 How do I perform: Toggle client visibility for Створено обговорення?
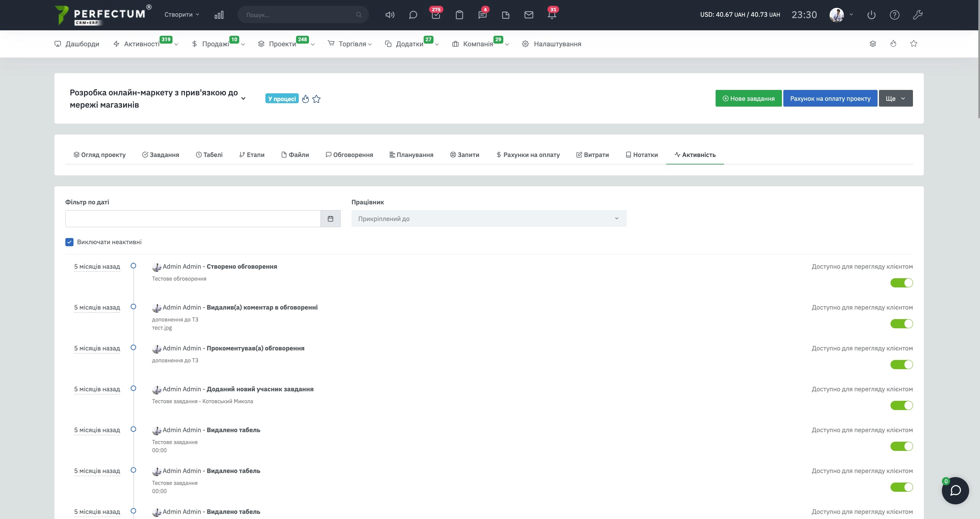[x=901, y=283]
